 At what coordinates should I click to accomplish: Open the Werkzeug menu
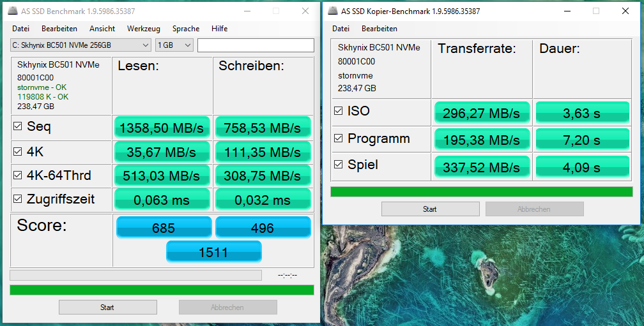pyautogui.click(x=143, y=29)
